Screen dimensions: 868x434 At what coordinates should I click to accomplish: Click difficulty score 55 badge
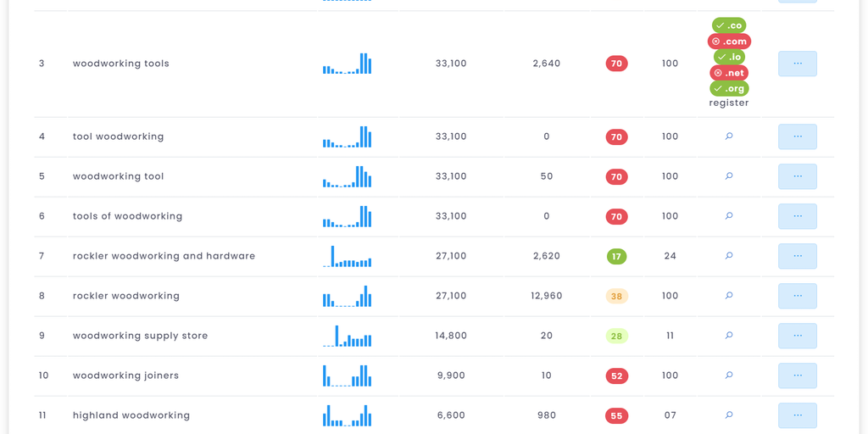tap(617, 415)
